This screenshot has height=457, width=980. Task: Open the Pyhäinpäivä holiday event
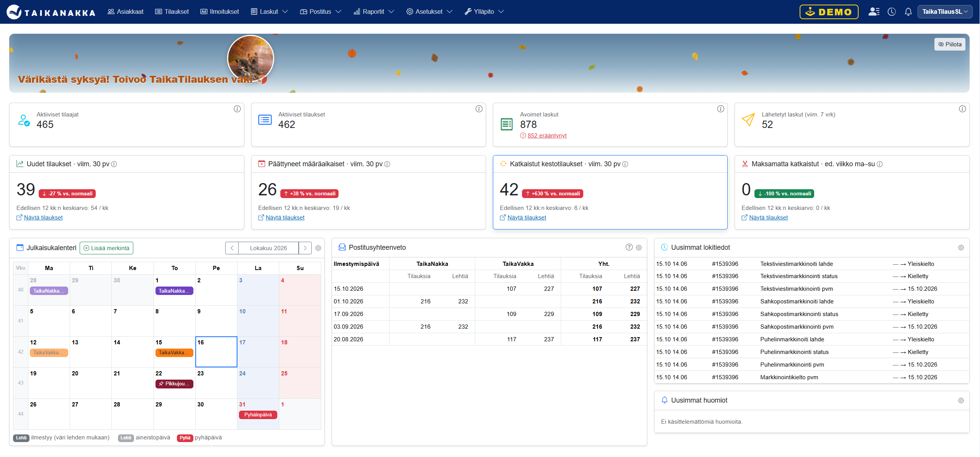[x=258, y=414]
